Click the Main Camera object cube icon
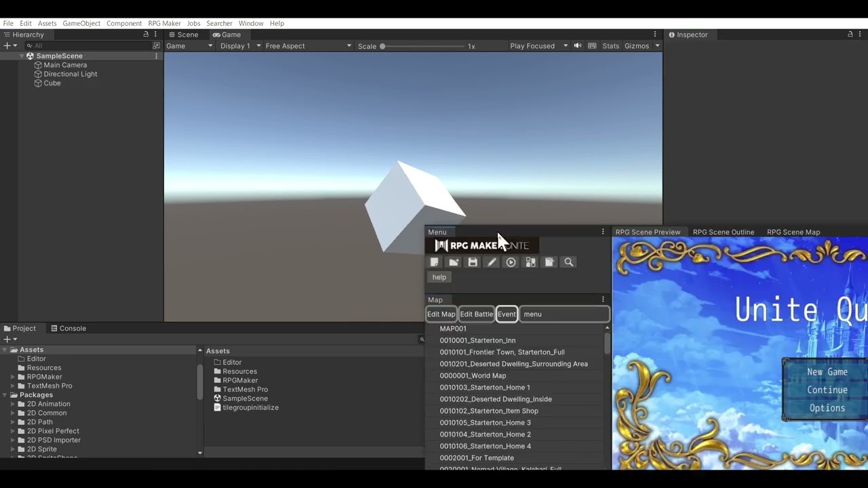 (38, 65)
